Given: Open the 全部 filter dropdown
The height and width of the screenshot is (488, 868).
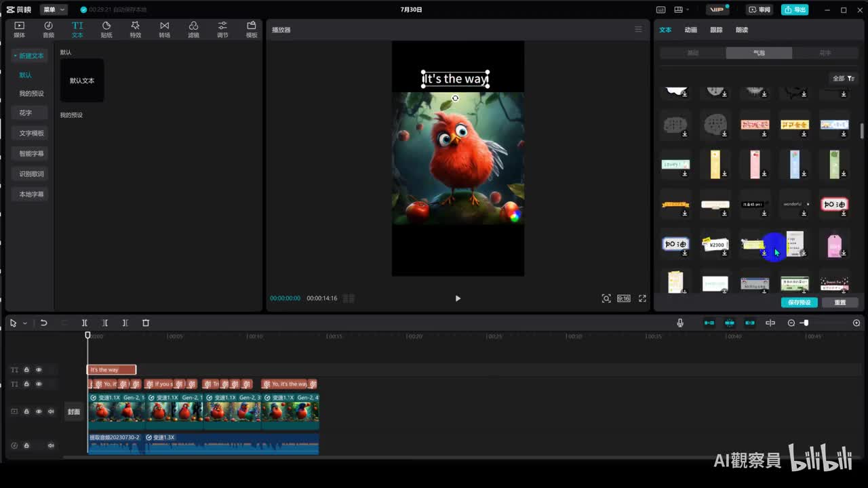Looking at the screenshot, I should coord(843,79).
